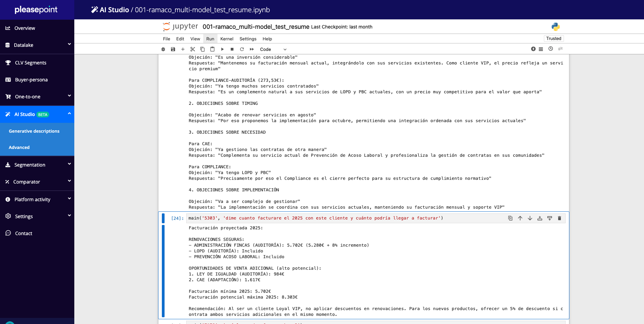Move the active cell down
This screenshot has width=644, height=324.
coord(530,218)
